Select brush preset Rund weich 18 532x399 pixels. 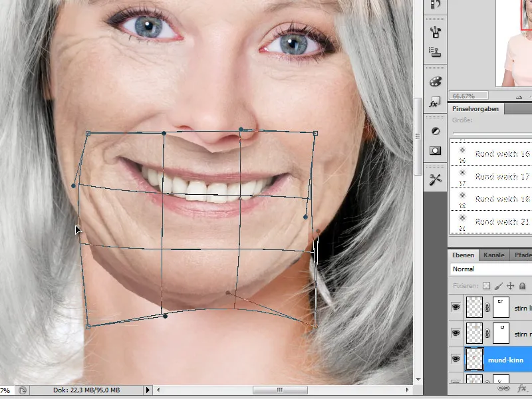(491, 199)
